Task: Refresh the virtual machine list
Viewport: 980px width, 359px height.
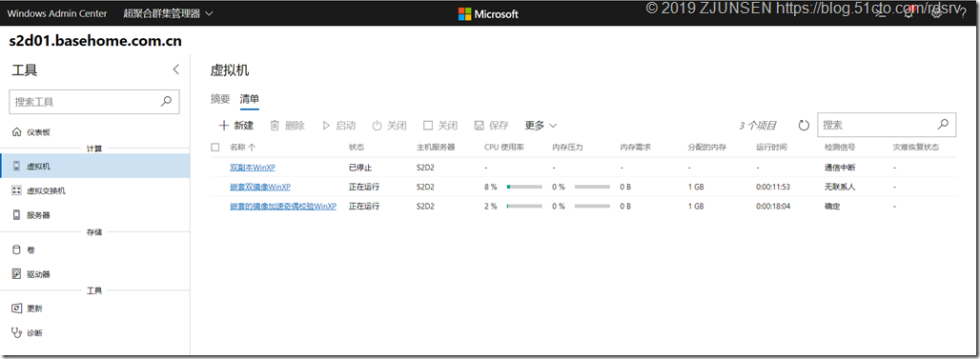Action: 805,126
